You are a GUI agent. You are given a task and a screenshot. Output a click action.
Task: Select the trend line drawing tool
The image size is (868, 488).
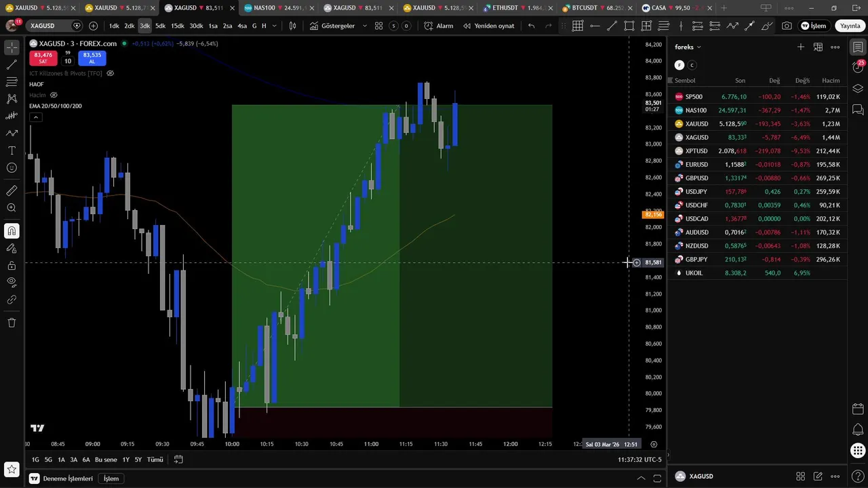coord(12,65)
